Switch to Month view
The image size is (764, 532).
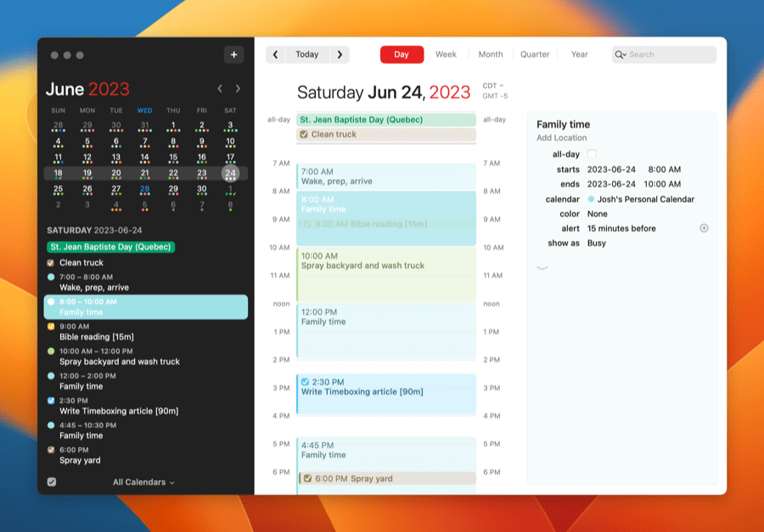tap(491, 54)
